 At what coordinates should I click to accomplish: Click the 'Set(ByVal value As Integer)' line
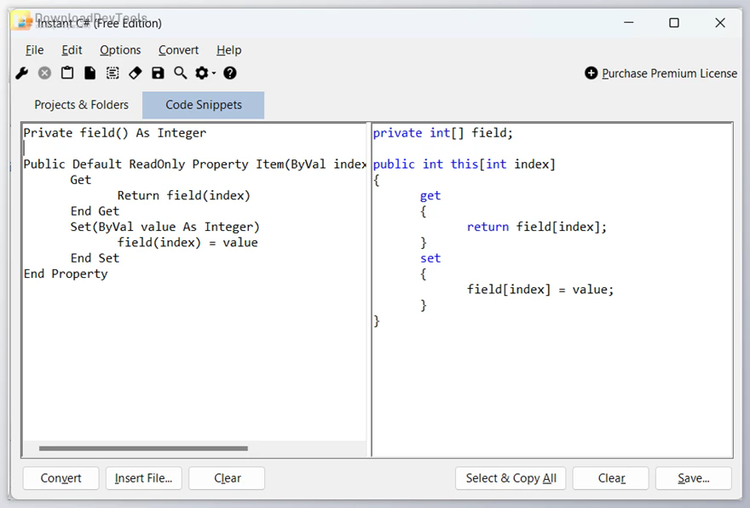[165, 227]
